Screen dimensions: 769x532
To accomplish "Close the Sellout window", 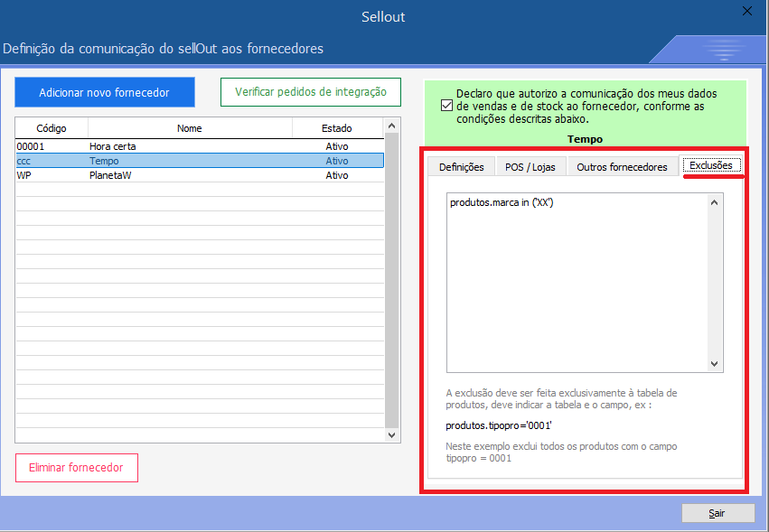I will (x=746, y=11).
